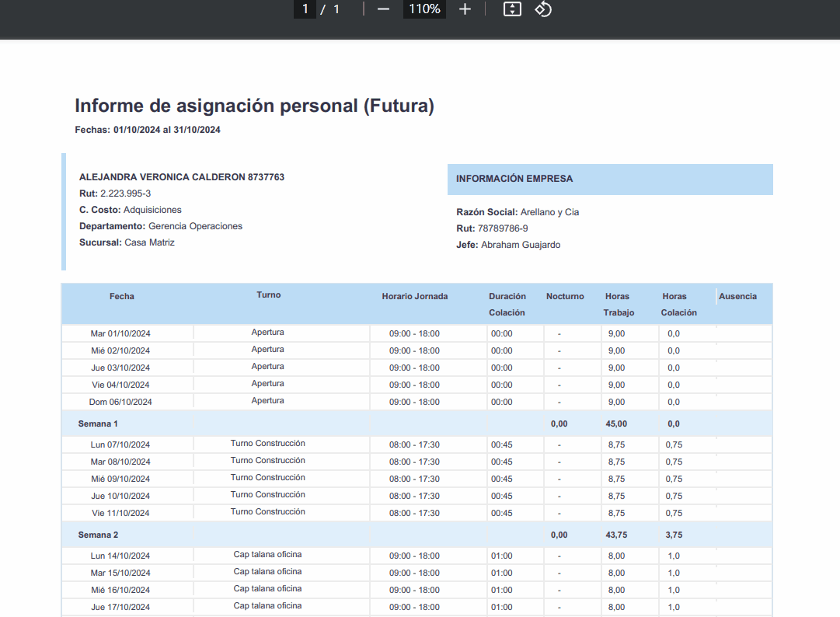Click 9,00 hours in Jue 03/10/2024 row
The width and height of the screenshot is (840, 617).
[617, 368]
